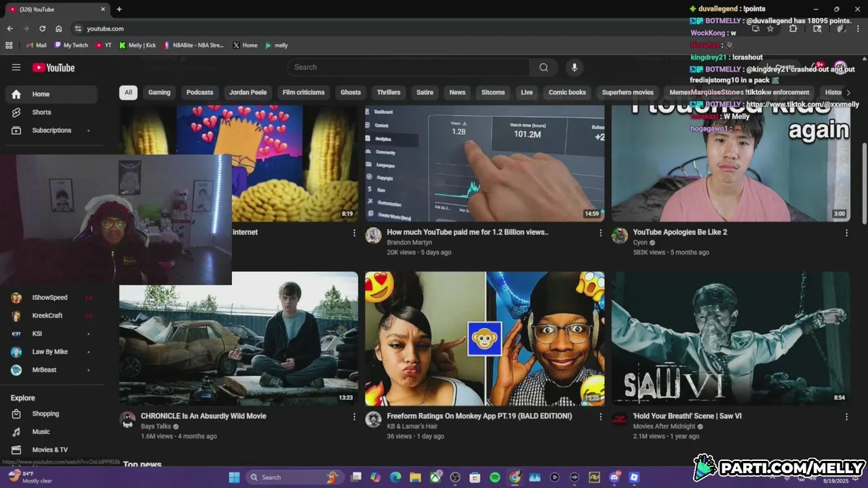Screen dimensions: 868x488
Task: Open Cyon's channel avatar
Action: (619, 235)
